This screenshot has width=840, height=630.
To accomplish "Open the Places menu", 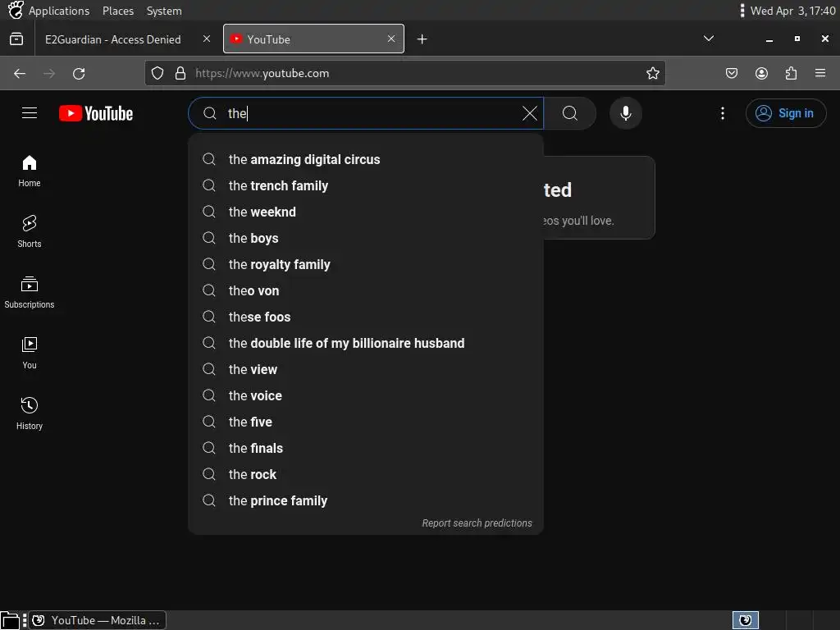I will pos(118,11).
